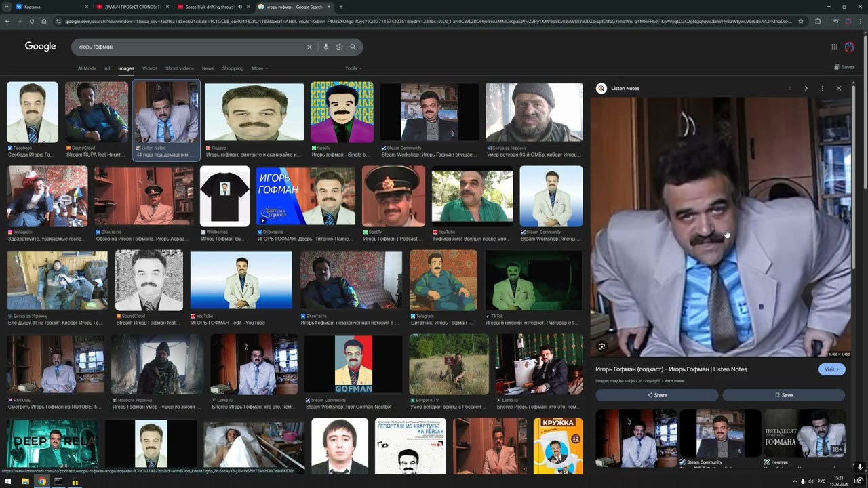Open the browser home page icon
The image size is (868, 488).
point(44,21)
